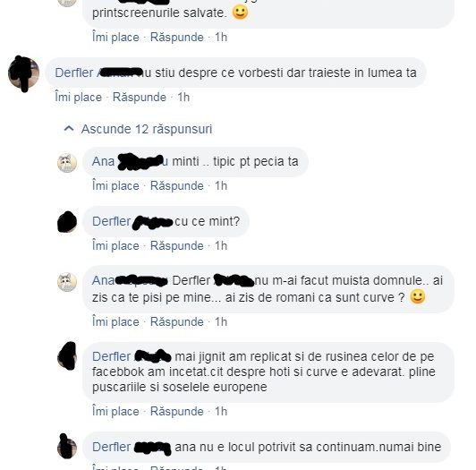Image resolution: width=476 pixels, height=470 pixels.
Task: Like the 'traieste in lumea ta' comment
Action: [79, 98]
